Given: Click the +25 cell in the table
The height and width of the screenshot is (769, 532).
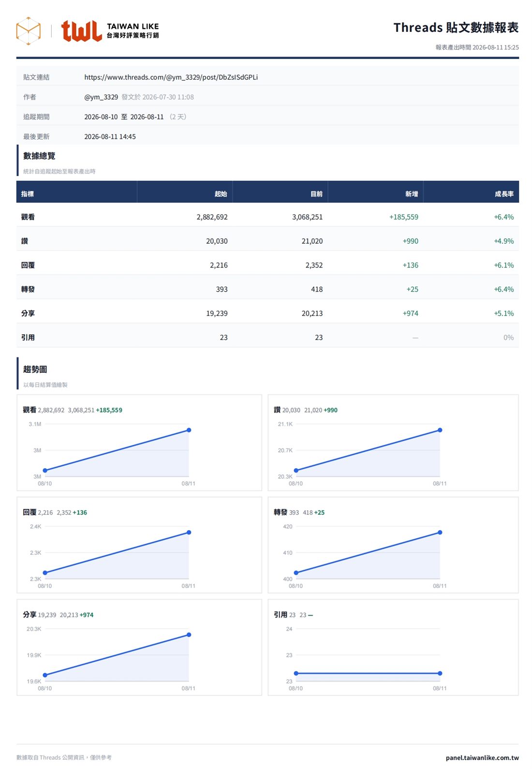Looking at the screenshot, I should pyautogui.click(x=413, y=289).
